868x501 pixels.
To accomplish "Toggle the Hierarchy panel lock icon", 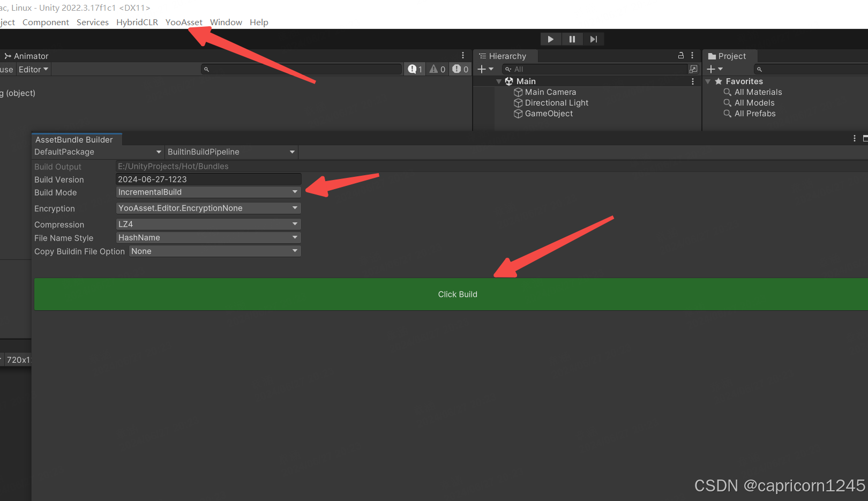I will coord(681,55).
